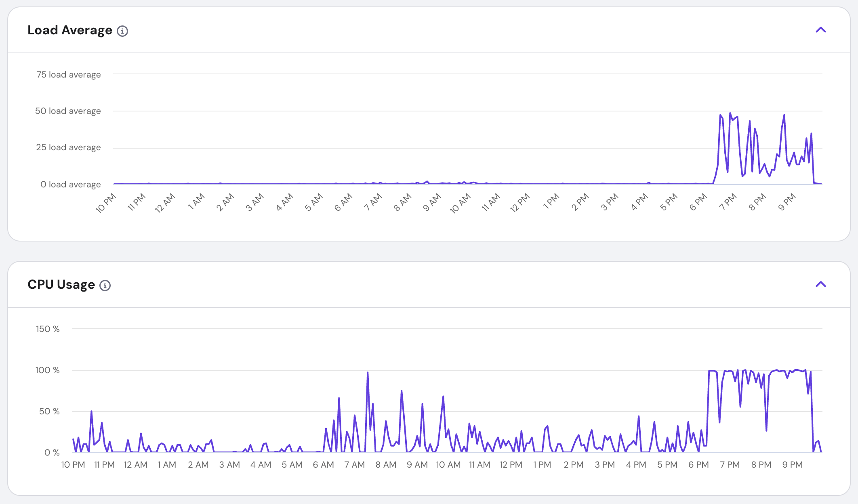
Task: Click the Load Average heading
Action: (70, 30)
